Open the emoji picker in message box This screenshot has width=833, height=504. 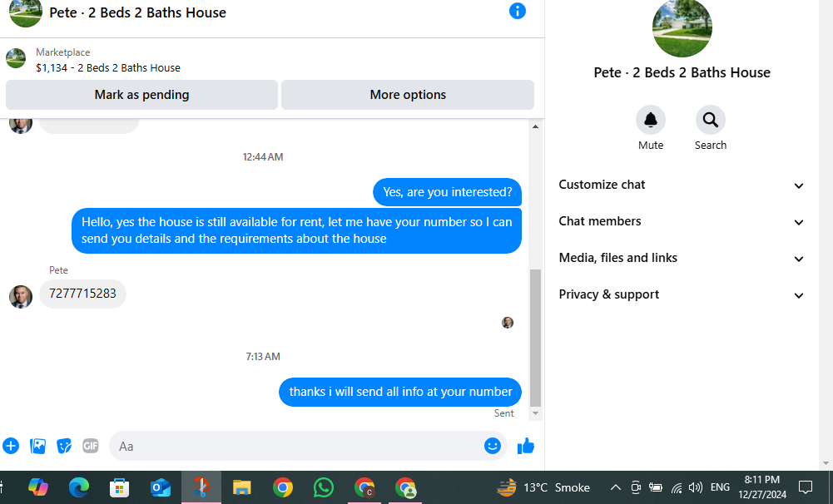pos(493,446)
